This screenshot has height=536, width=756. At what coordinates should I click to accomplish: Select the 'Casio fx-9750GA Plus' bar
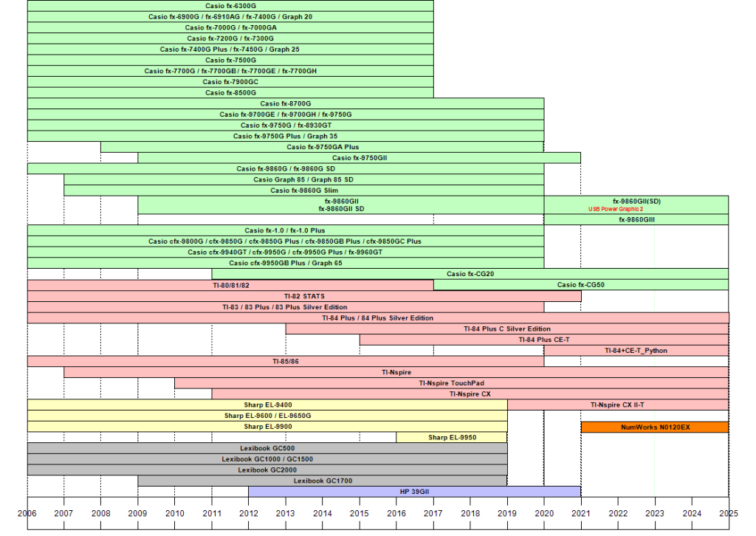(x=323, y=147)
